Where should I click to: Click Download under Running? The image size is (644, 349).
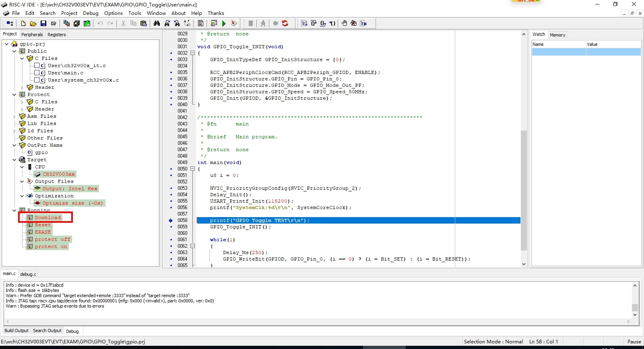[x=47, y=218]
